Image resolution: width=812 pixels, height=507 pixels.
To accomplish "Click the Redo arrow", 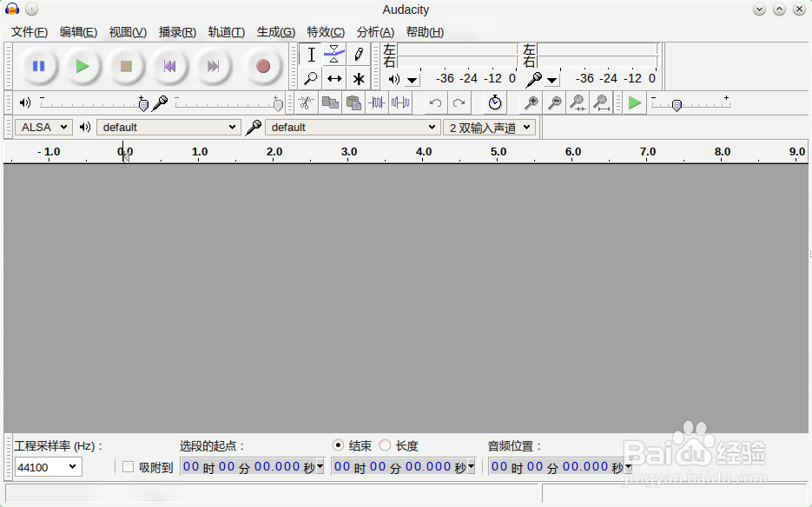I will point(459,103).
